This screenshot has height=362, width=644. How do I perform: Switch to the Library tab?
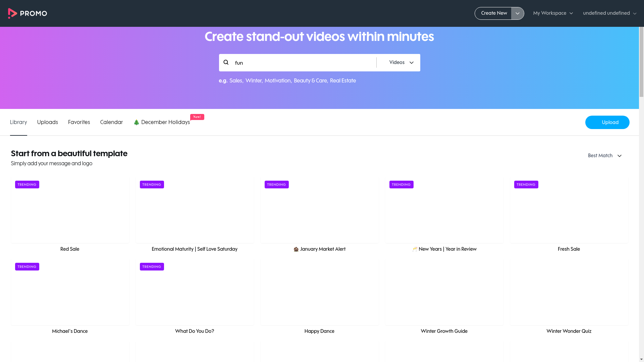(18, 122)
